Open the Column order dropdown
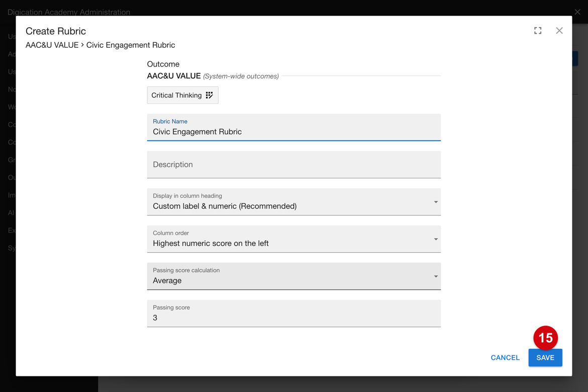The height and width of the screenshot is (392, 588). [293, 239]
